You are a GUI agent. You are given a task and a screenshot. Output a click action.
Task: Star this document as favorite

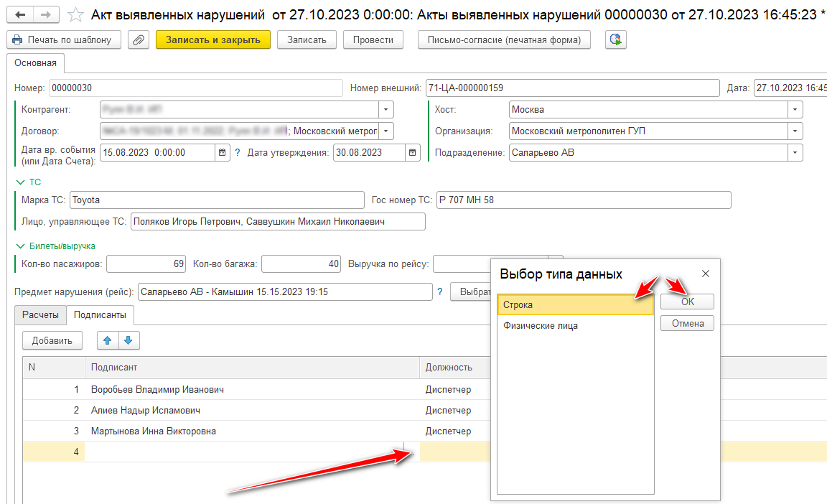pyautogui.click(x=75, y=14)
